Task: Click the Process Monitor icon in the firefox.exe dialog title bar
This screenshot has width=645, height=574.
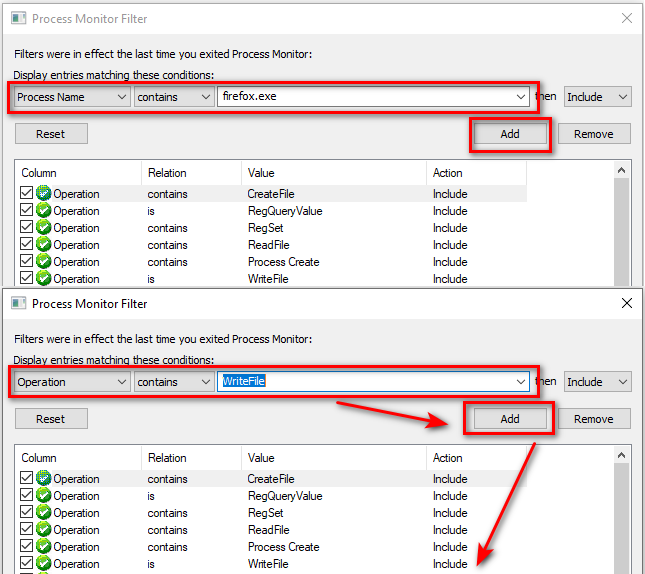Action: (18, 19)
